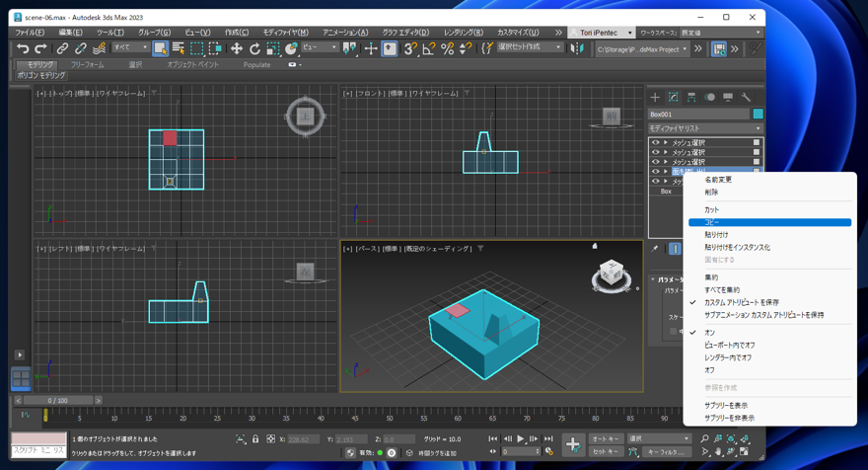Open the ファイル(F) menu
Viewport: 868px width, 470px height.
click(x=30, y=33)
